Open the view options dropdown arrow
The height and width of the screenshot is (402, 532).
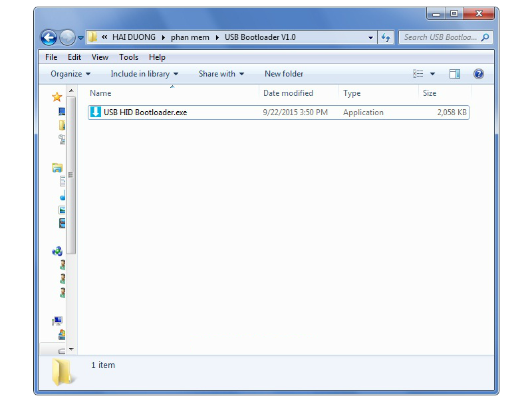433,74
